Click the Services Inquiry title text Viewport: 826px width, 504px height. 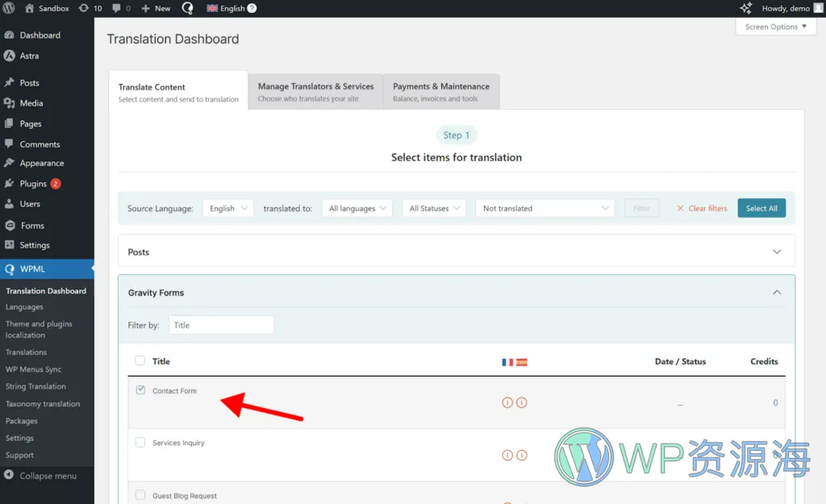tap(178, 443)
